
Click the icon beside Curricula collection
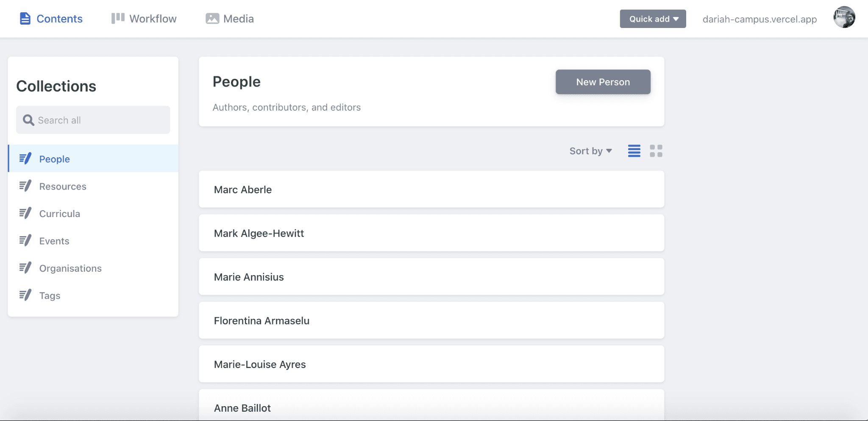pyautogui.click(x=25, y=213)
